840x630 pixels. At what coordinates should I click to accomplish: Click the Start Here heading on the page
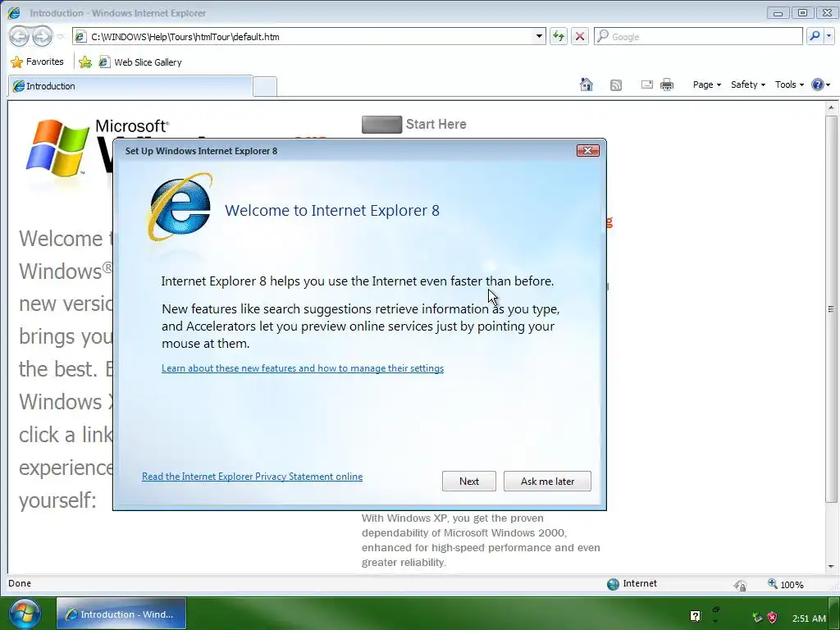click(x=436, y=125)
